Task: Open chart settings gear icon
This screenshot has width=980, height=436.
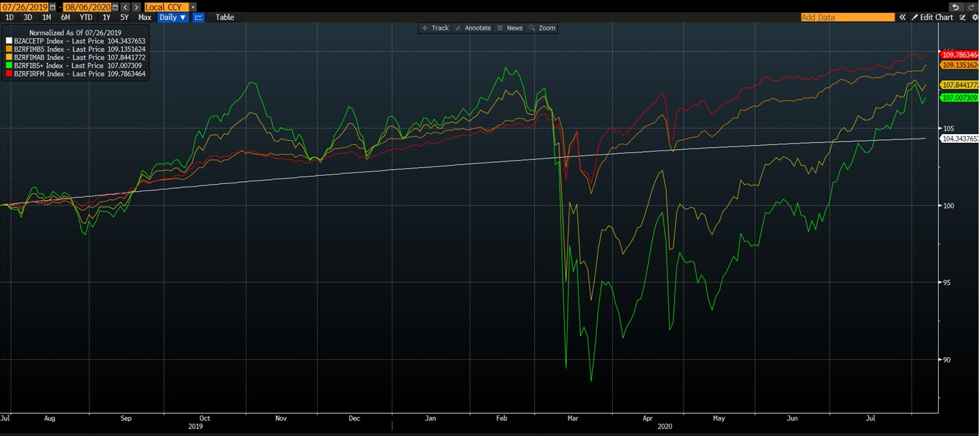Action: click(x=975, y=17)
